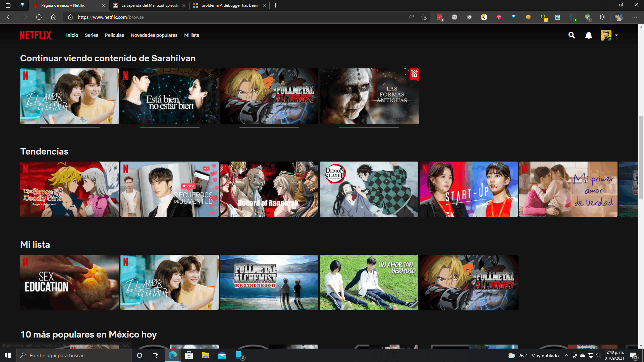The height and width of the screenshot is (362, 644).
Task: Open the Netflix notifications bell
Action: point(589,35)
